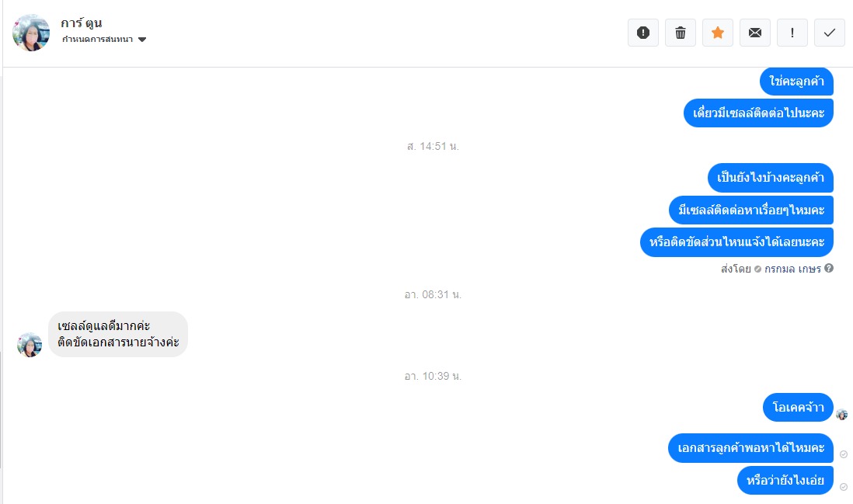Select the message bubble ใช่คะลูกค้า
This screenshot has width=853, height=504.
796,81
